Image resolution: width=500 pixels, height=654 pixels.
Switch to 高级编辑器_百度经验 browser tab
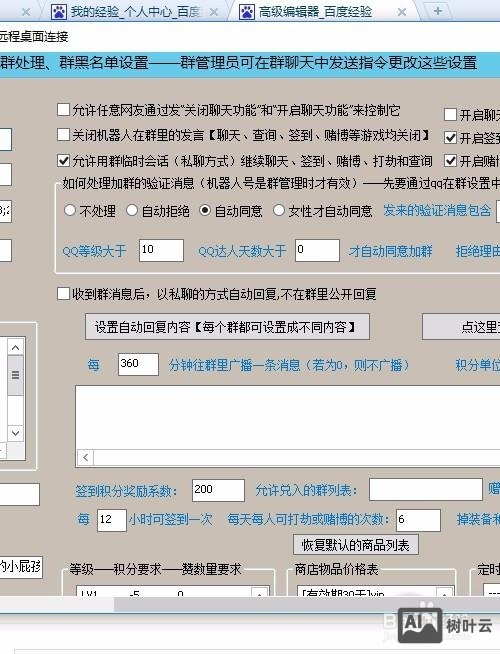[315, 11]
